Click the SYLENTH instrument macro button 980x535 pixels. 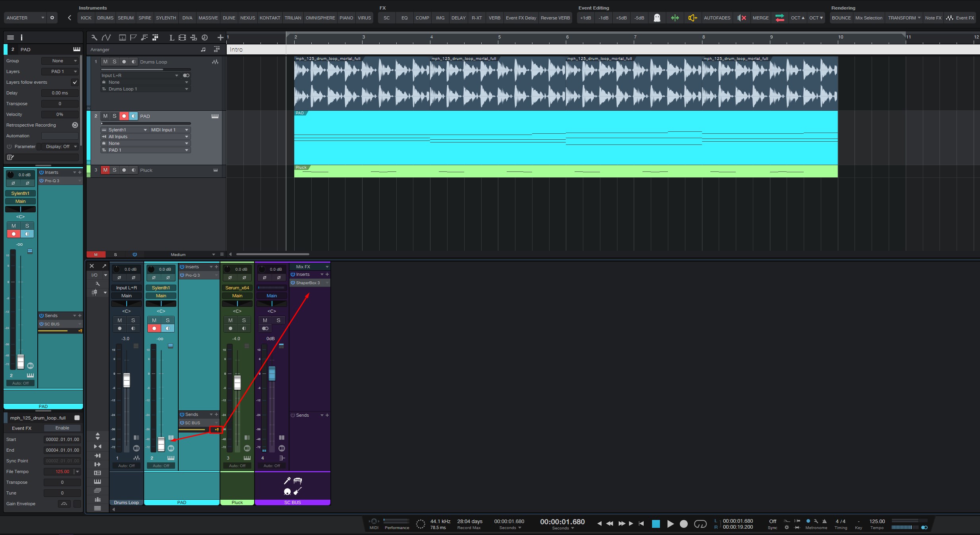pyautogui.click(x=166, y=18)
